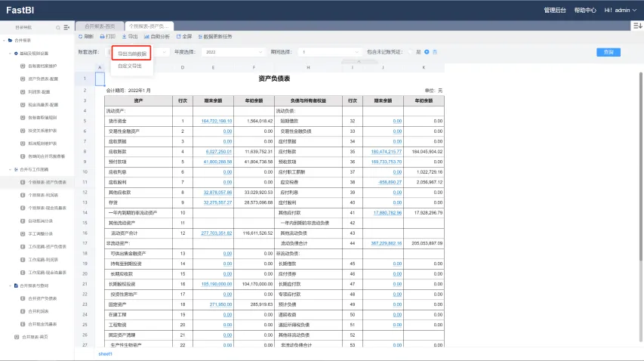Screen dimensions: 644x361
Task: Collapse the 合并报表 root tree node
Action: tap(4, 40)
